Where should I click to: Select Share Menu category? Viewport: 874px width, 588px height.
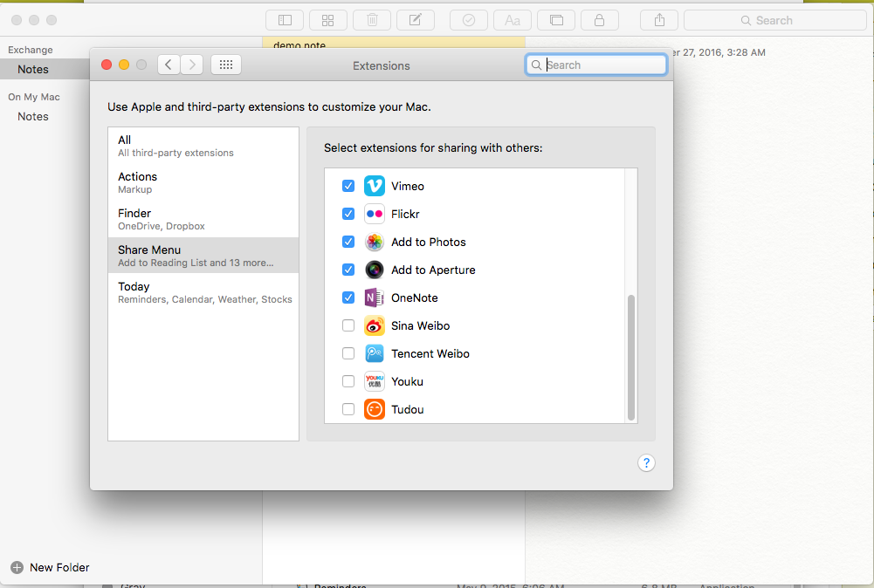[203, 256]
